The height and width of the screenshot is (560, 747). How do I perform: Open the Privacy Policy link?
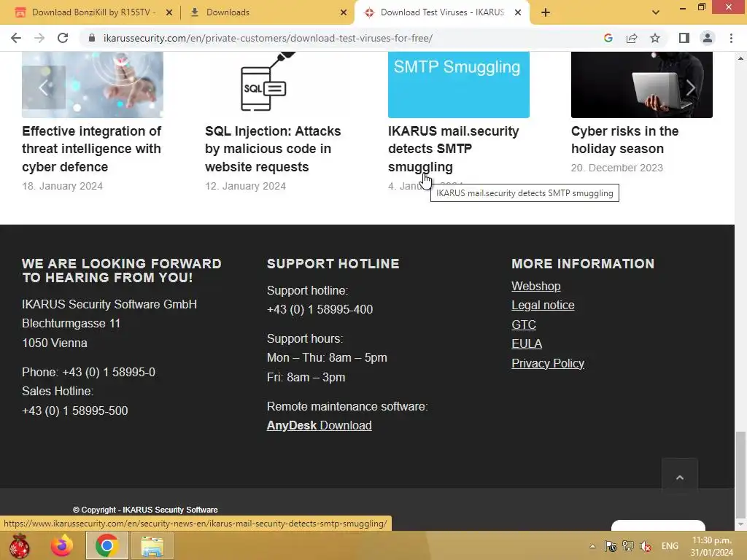(x=548, y=363)
